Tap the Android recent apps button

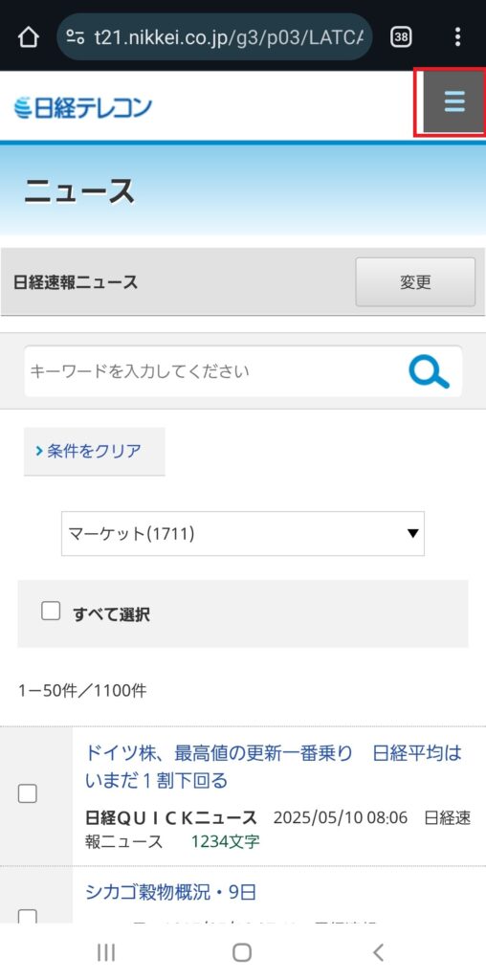(x=106, y=952)
